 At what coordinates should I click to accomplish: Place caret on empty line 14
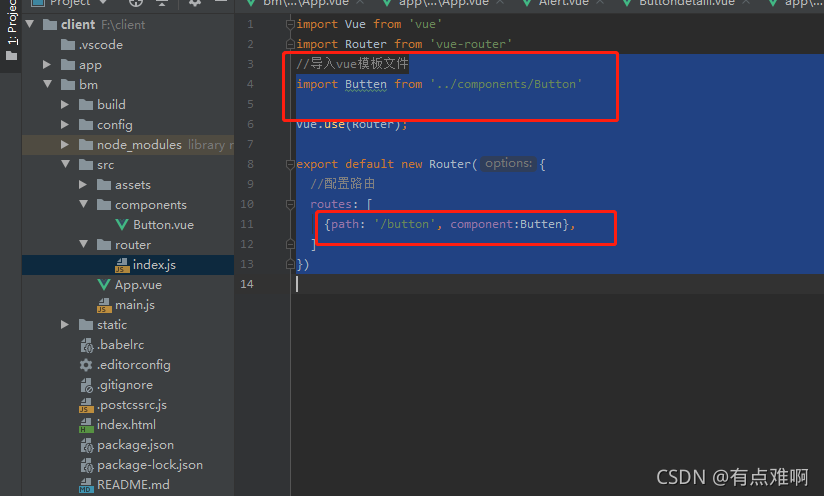pyautogui.click(x=557, y=284)
